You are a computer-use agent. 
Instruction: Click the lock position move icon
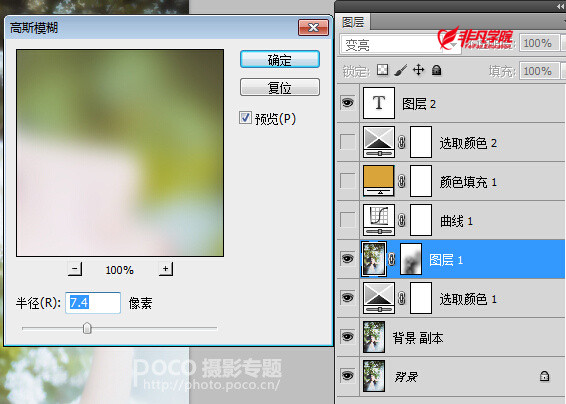click(418, 70)
